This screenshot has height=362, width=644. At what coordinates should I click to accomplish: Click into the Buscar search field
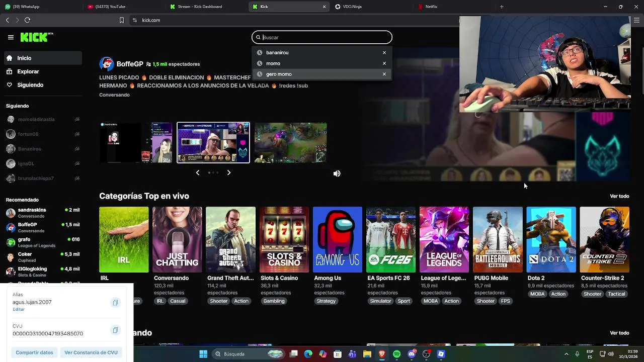pos(321,37)
